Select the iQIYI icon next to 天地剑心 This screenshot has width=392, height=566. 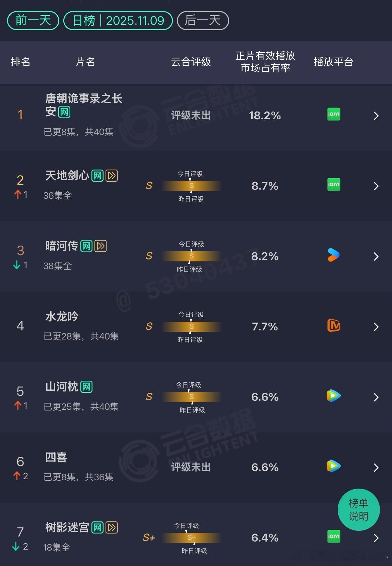pyautogui.click(x=333, y=185)
